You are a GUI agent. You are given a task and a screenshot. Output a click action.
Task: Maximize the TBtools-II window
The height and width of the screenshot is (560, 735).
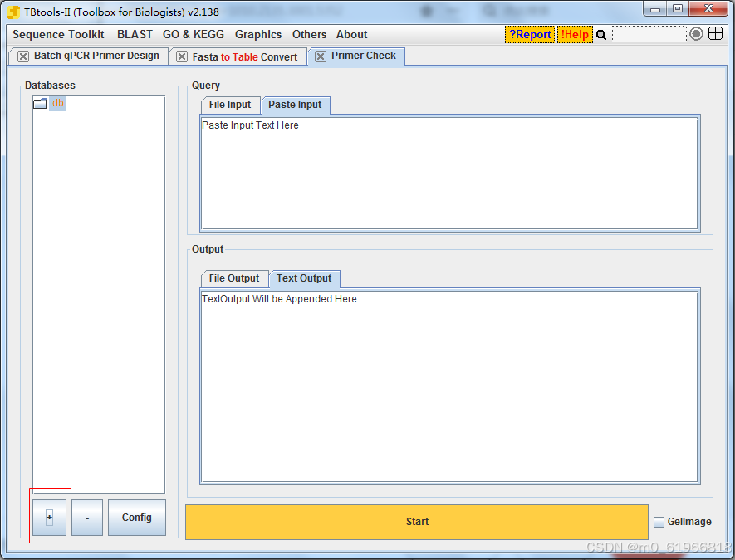click(678, 9)
